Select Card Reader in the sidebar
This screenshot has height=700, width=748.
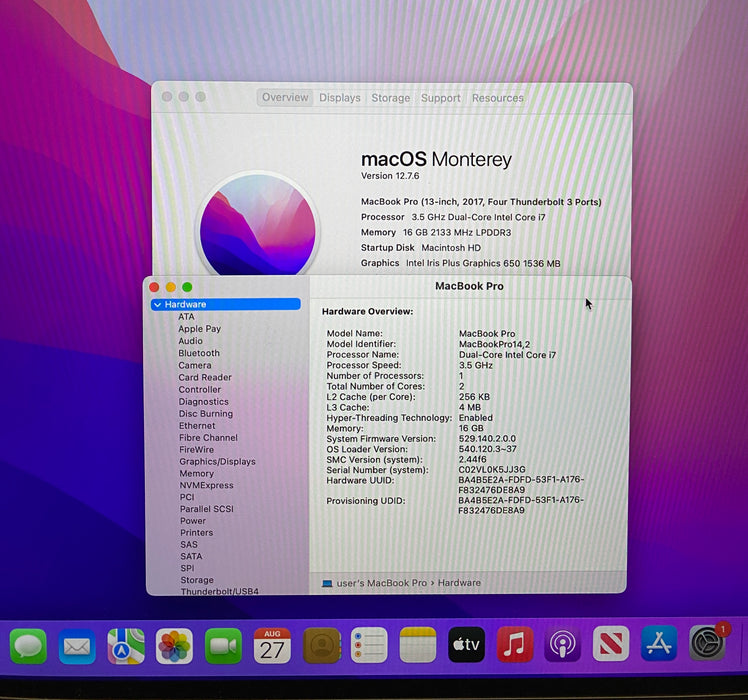coord(205,377)
